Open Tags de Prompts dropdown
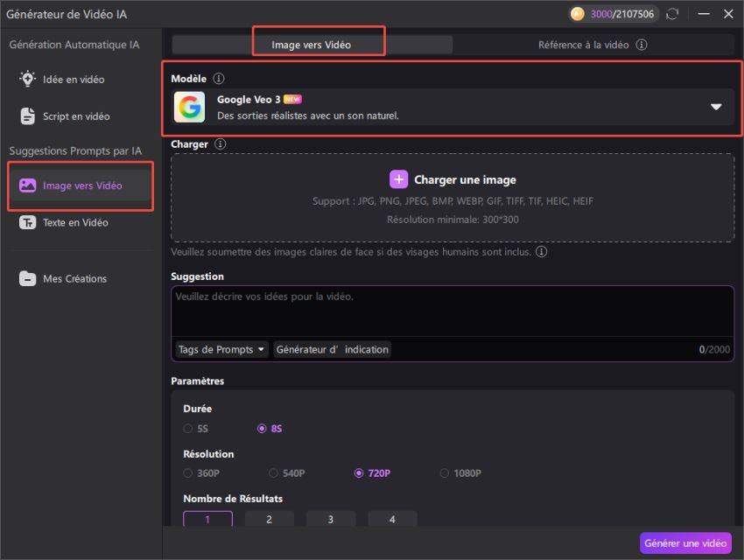 (x=221, y=349)
